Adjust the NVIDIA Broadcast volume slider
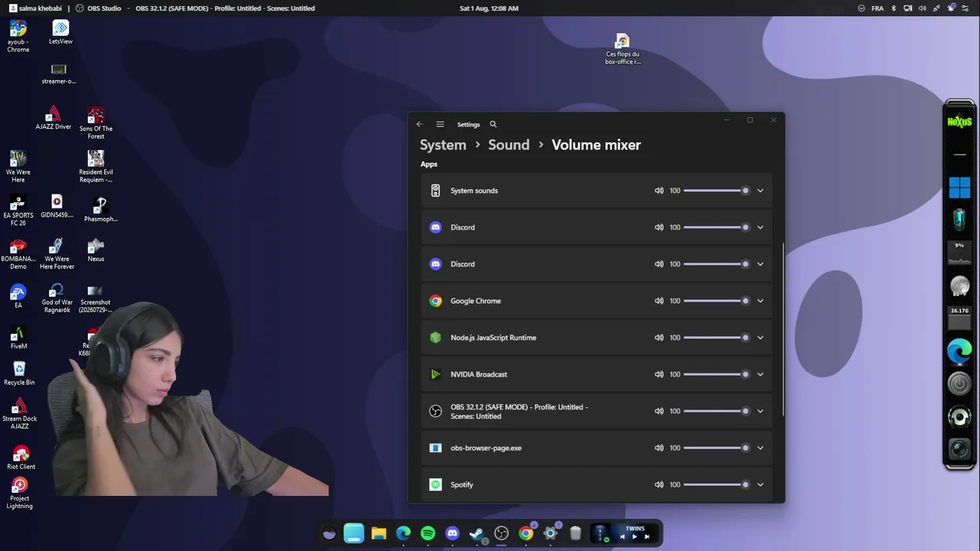The width and height of the screenshot is (980, 551). click(717, 374)
